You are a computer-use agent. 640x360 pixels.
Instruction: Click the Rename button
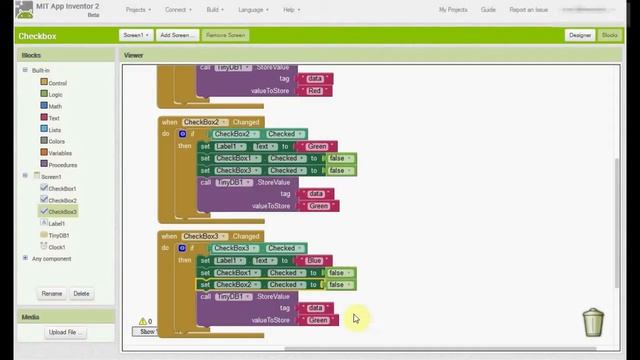click(52, 293)
